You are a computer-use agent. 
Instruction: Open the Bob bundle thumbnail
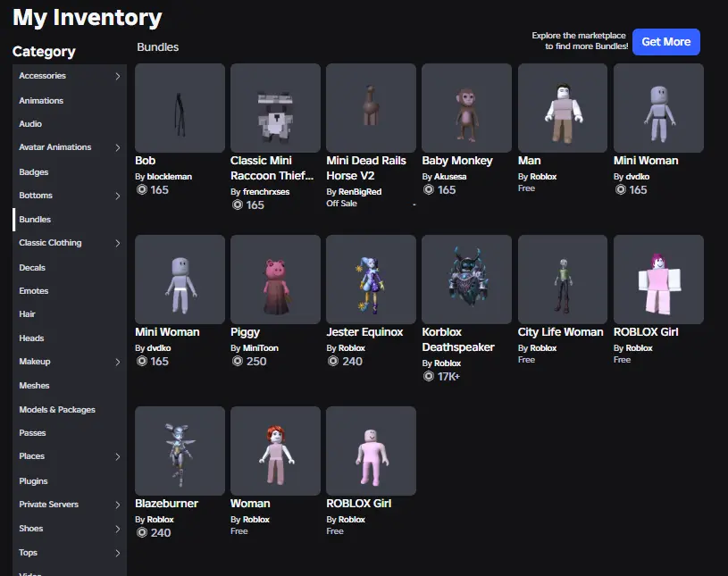[180, 108]
